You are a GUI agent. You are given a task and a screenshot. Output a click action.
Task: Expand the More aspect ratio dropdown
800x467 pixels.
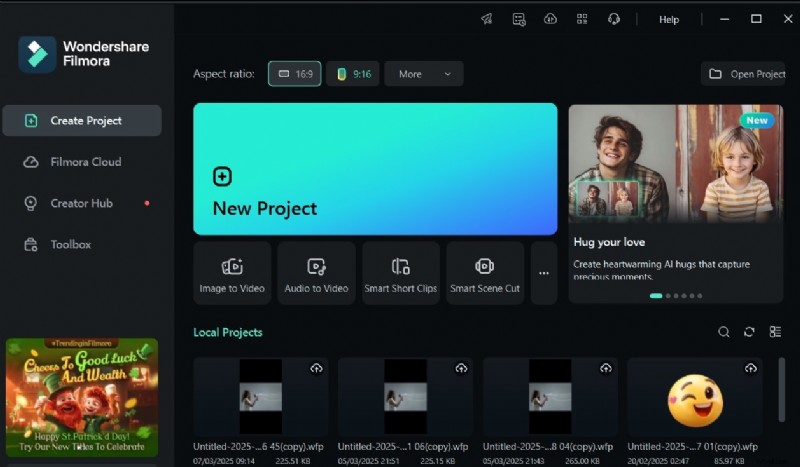[x=423, y=74]
